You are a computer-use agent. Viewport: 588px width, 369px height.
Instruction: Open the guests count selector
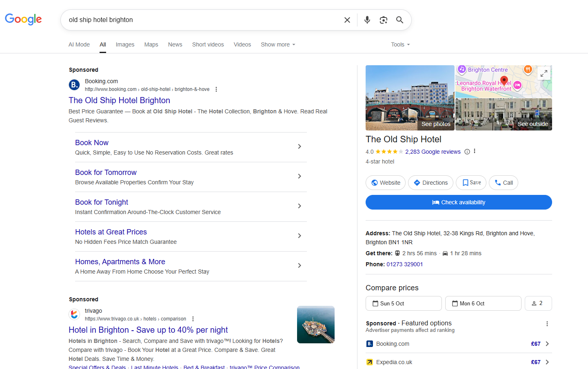tap(538, 303)
